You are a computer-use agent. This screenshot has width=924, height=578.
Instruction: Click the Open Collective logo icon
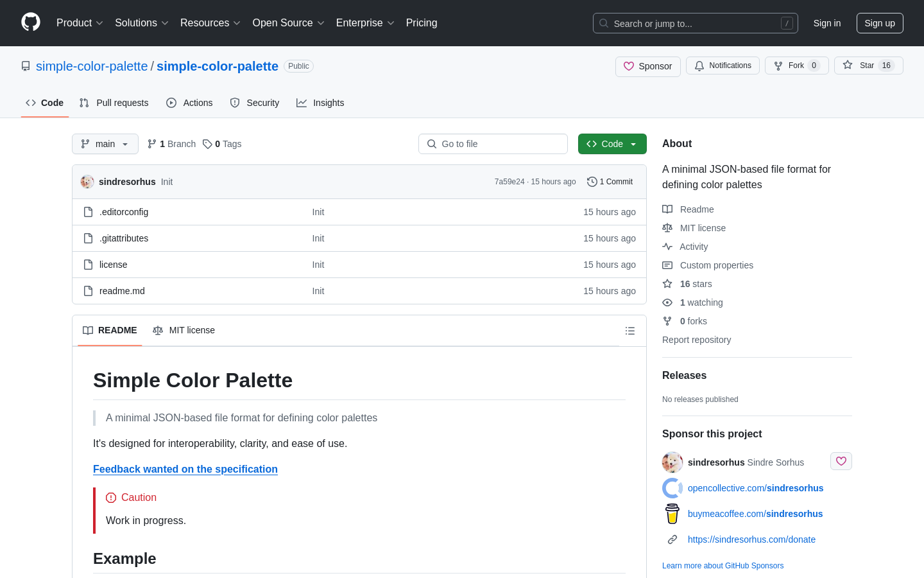click(x=672, y=488)
